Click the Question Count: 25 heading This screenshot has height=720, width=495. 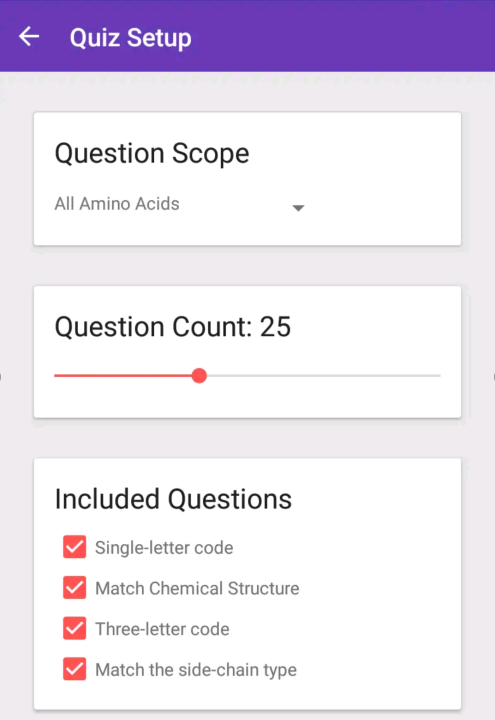(173, 326)
